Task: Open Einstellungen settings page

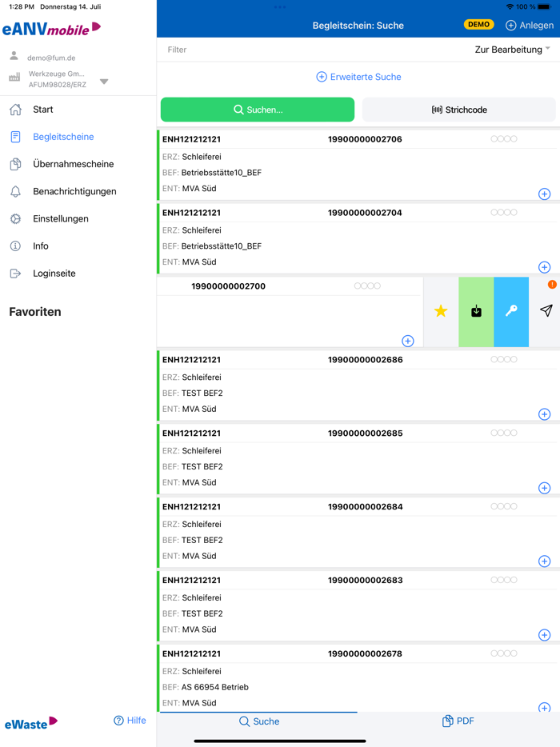Action: [61, 218]
